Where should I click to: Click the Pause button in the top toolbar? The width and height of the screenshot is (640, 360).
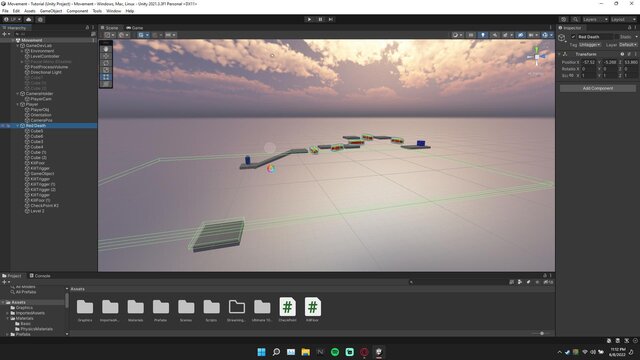tap(320, 19)
